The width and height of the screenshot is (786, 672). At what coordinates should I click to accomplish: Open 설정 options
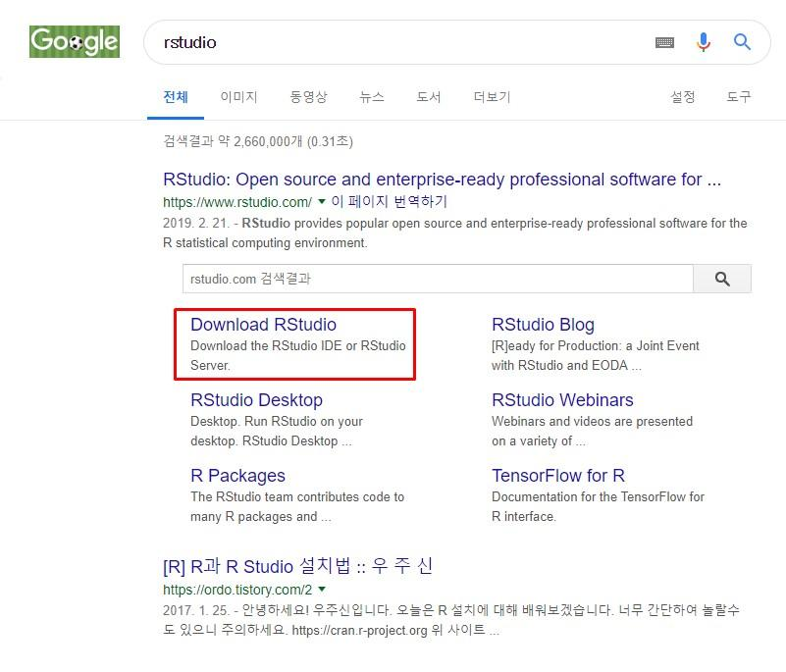[683, 97]
